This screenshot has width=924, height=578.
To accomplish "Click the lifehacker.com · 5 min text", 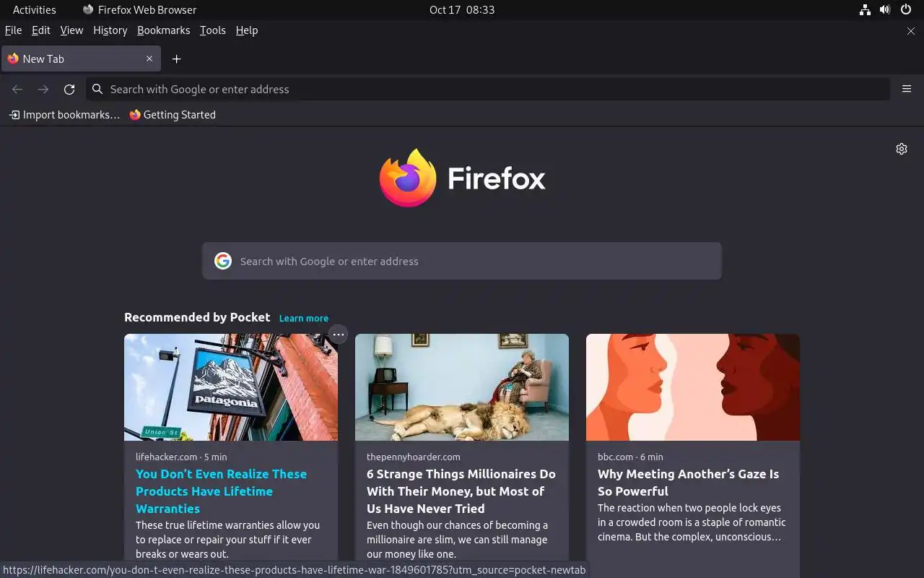I will pyautogui.click(x=181, y=457).
